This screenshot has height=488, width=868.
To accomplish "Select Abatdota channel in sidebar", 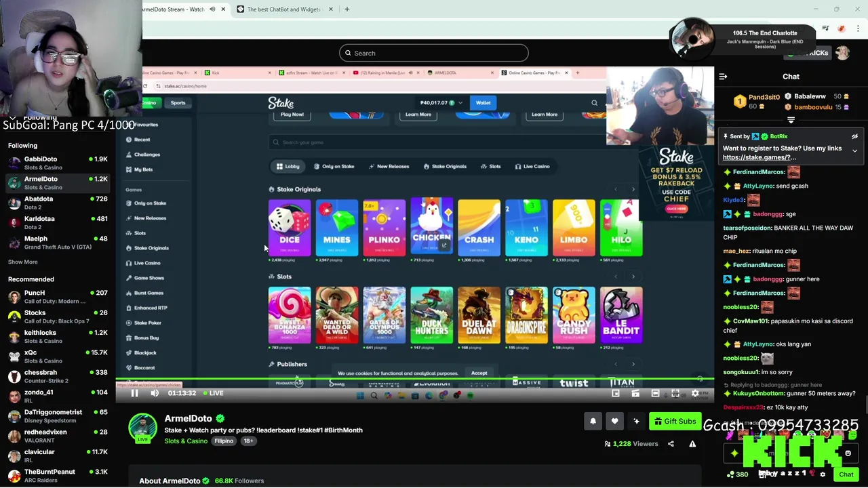I will (x=58, y=203).
